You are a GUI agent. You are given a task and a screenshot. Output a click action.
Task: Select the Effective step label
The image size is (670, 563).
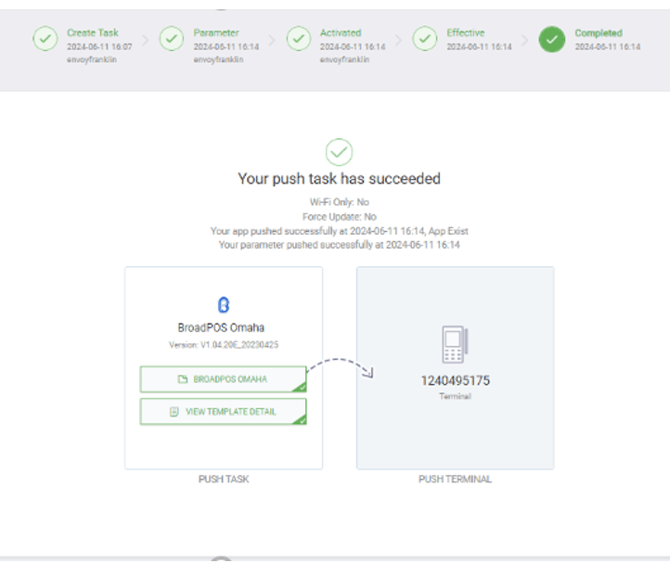click(467, 33)
